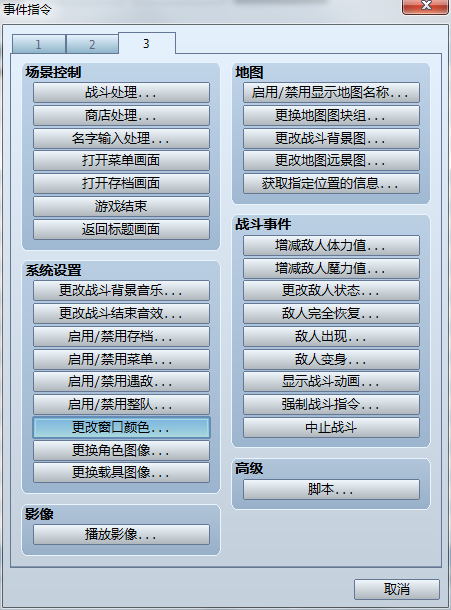The width and height of the screenshot is (451, 610).
Task: Click 启用/禁用存档... button
Action: point(121,336)
